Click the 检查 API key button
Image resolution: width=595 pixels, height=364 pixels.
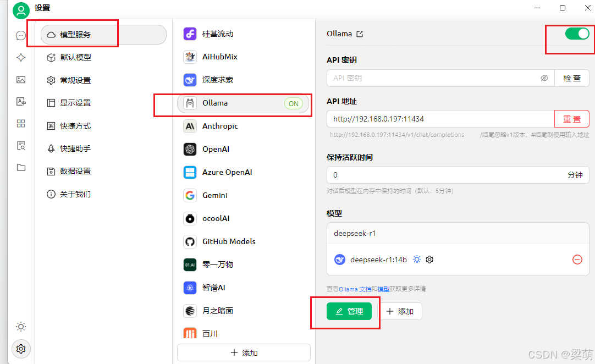tap(572, 78)
